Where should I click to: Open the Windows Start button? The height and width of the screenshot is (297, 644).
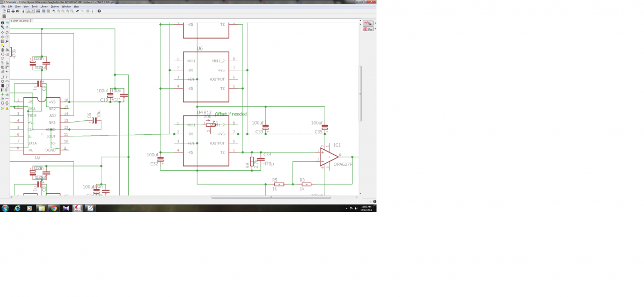point(5,208)
